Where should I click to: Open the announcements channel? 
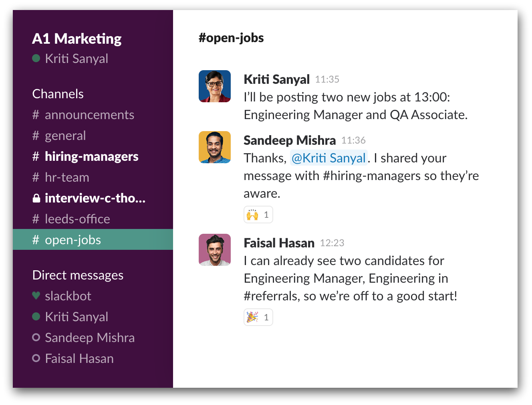(x=89, y=115)
